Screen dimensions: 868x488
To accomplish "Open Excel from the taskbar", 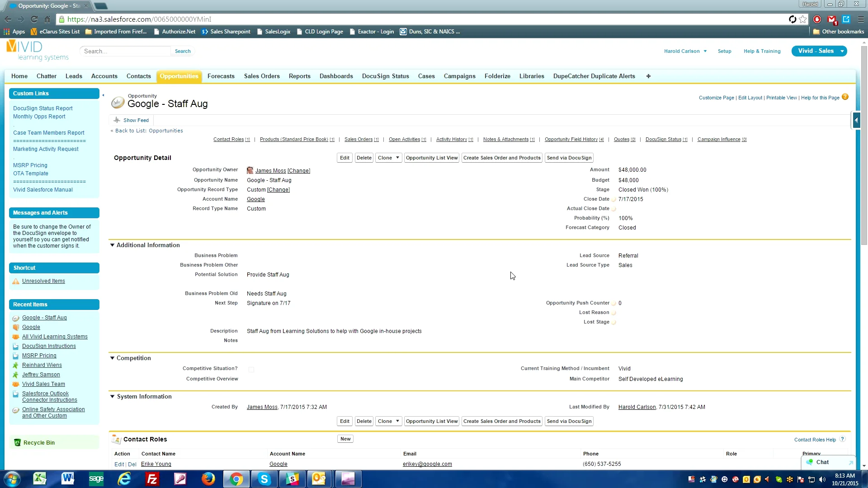I will tap(40, 479).
